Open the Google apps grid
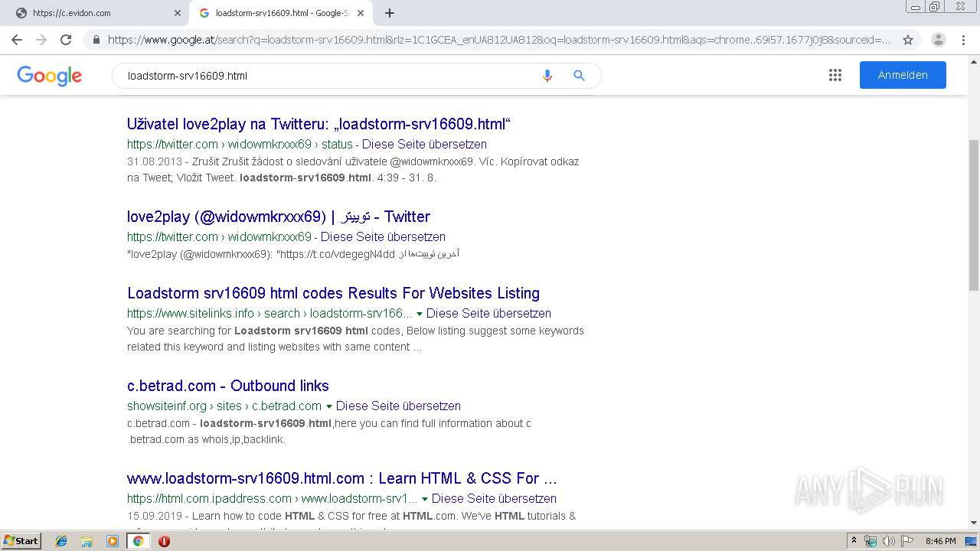This screenshot has width=980, height=551. [835, 75]
